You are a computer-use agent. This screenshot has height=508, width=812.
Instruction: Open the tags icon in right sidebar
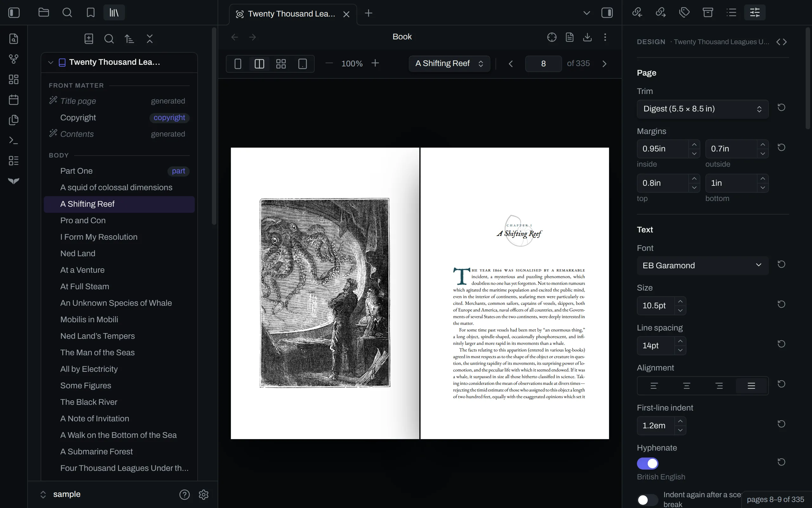(684, 13)
